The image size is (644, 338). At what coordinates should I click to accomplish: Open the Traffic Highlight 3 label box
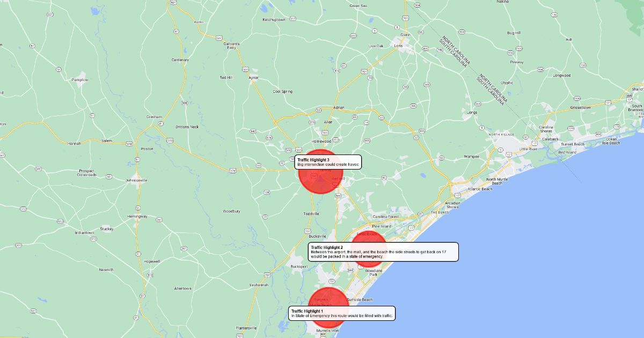pos(328,162)
